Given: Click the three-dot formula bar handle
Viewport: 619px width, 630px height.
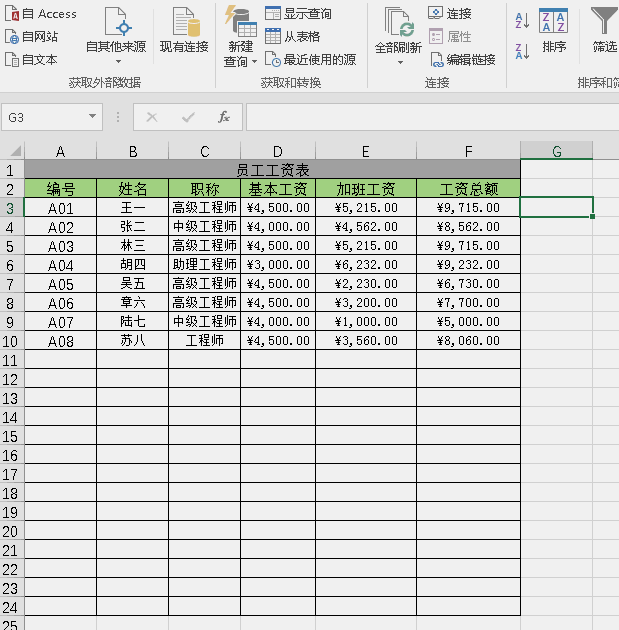Looking at the screenshot, I should (118, 117).
